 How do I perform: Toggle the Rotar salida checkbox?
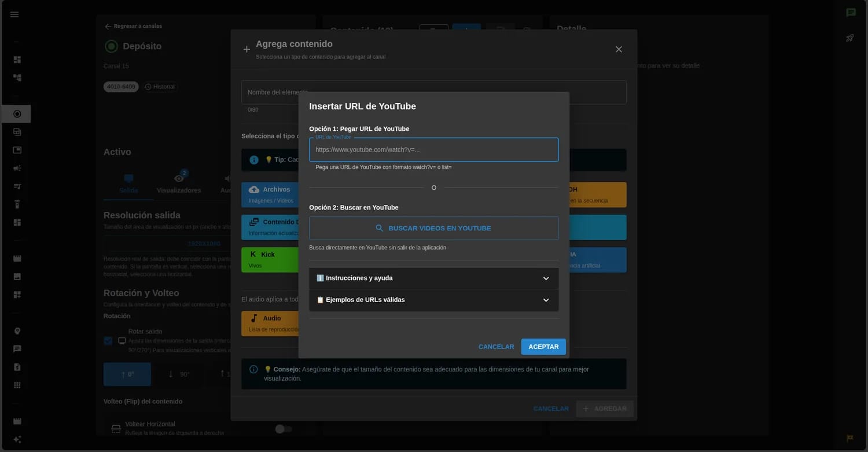(108, 341)
